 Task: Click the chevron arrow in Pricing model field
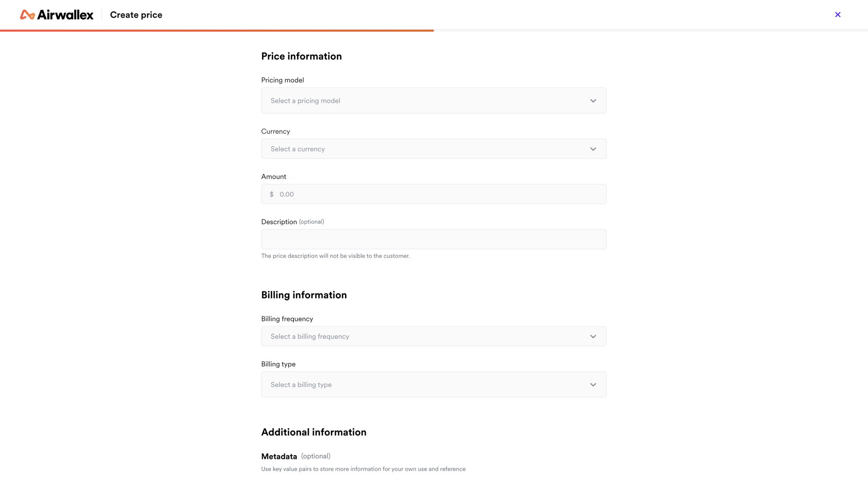(x=593, y=101)
